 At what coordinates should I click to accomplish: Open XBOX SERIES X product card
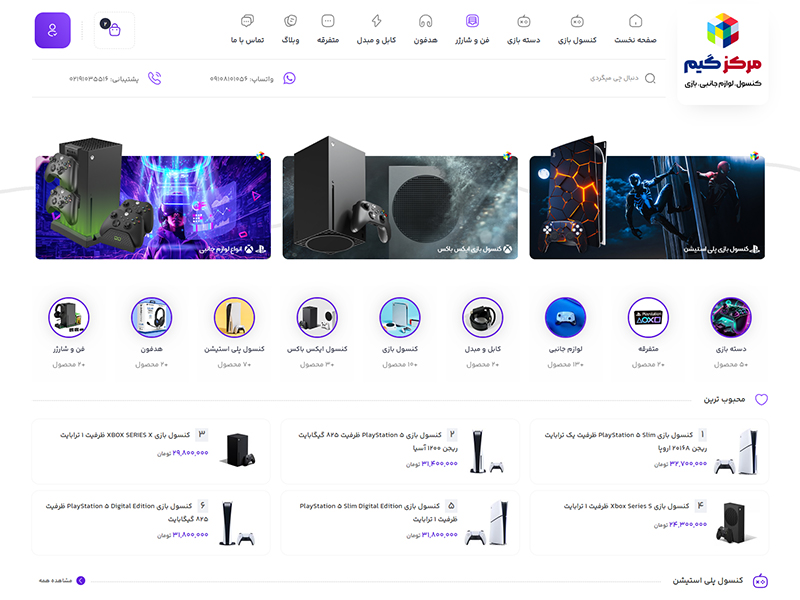(x=151, y=452)
